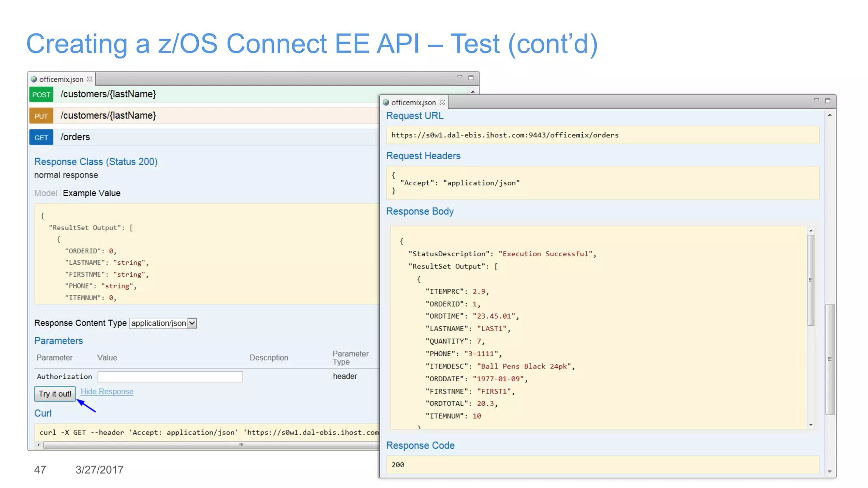The height and width of the screenshot is (488, 868).
Task: Click globe icon on back window's officemix.json tab
Action: [34, 79]
